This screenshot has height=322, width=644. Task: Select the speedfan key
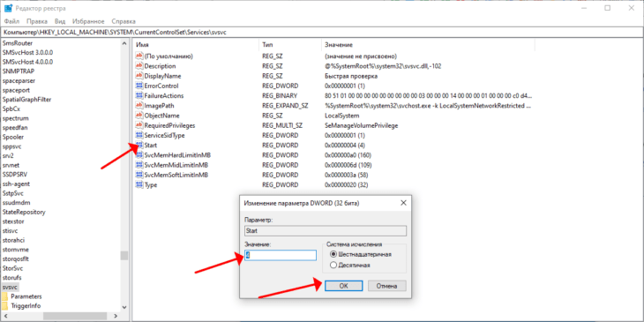click(15, 127)
